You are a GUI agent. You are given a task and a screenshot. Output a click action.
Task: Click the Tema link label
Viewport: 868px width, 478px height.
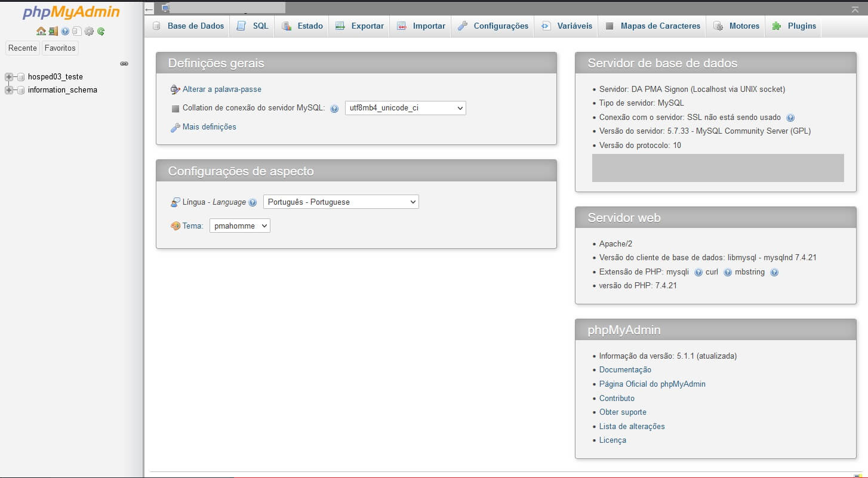click(x=193, y=226)
